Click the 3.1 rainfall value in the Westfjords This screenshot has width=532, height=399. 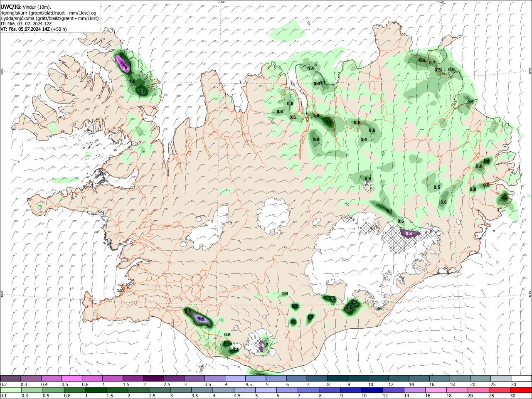[x=141, y=91]
